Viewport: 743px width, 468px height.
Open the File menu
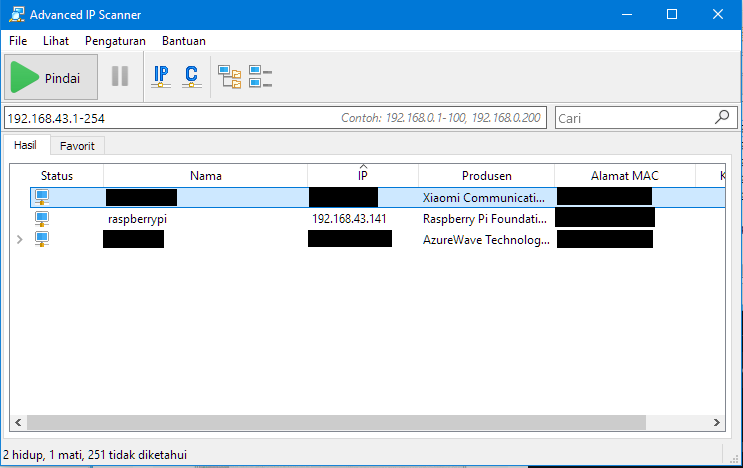pyautogui.click(x=18, y=41)
